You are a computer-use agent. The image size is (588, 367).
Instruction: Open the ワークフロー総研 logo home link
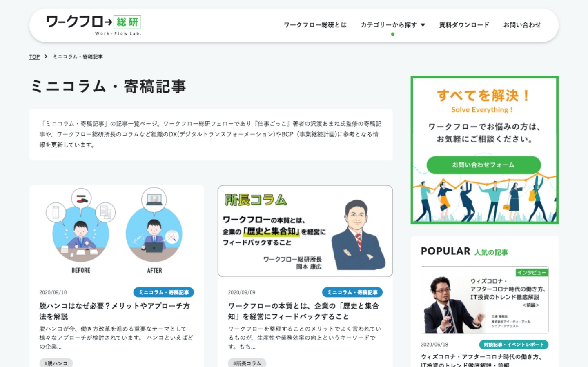pos(94,25)
